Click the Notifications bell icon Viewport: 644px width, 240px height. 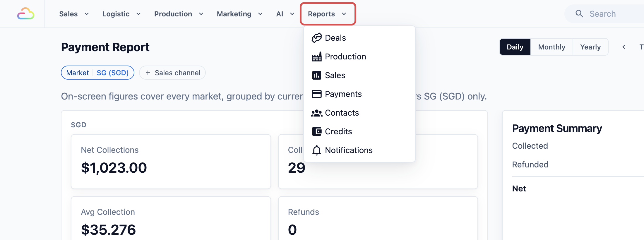(316, 150)
